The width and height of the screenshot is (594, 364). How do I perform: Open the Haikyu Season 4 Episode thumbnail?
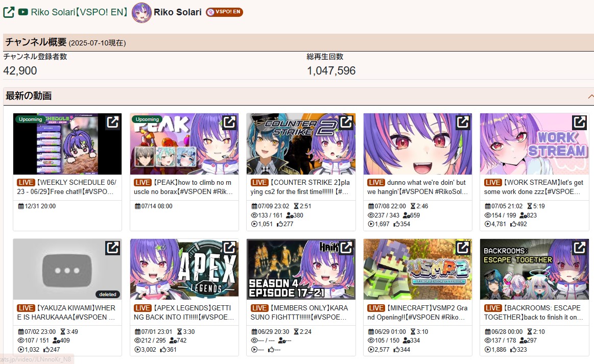tap(301, 270)
